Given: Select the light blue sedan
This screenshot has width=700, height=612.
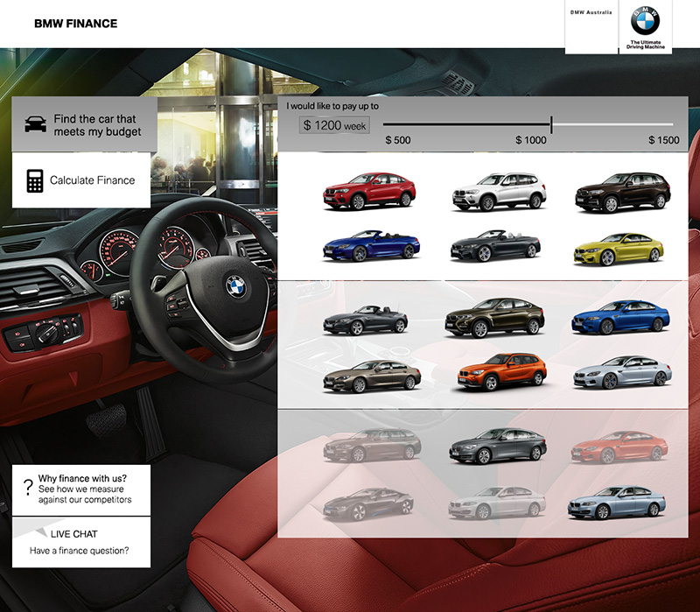Looking at the screenshot, I should pyautogui.click(x=617, y=503).
